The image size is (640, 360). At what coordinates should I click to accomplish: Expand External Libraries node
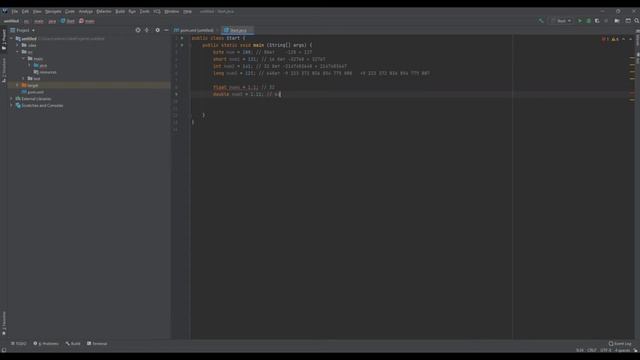click(x=11, y=99)
